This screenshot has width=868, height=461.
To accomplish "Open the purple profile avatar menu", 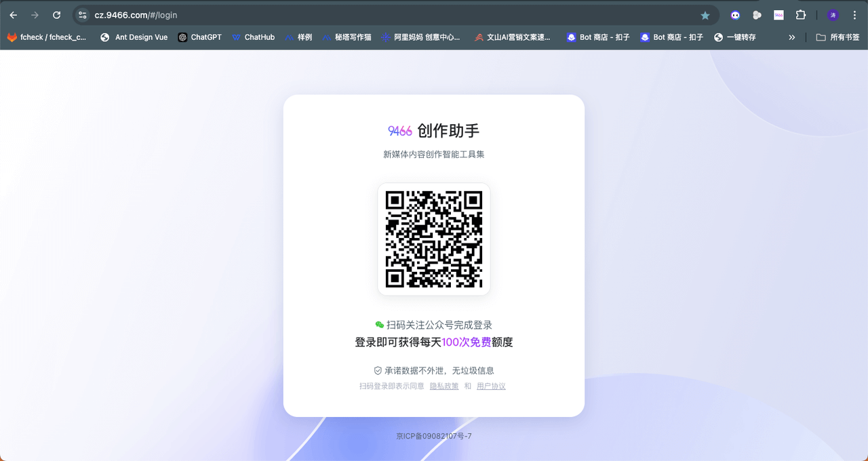I will (833, 15).
